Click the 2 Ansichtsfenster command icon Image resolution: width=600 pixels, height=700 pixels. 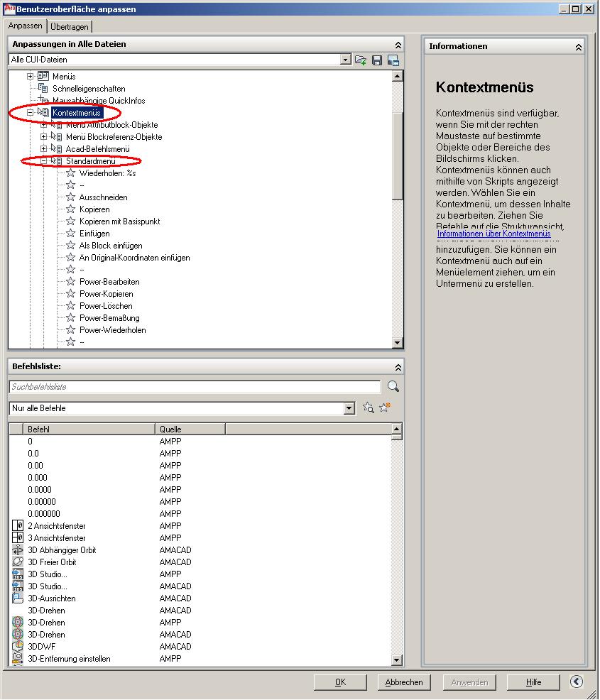tap(18, 526)
